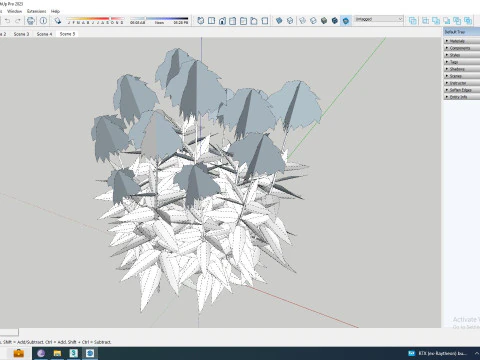This screenshot has height=360, width=480.
Task: Toggle X-Ray face style
Action: 279,21
